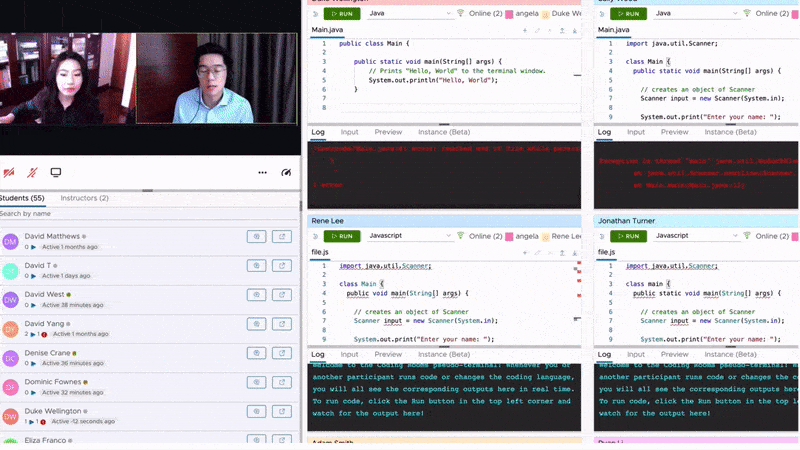Viewport: 800px width, 450px height.
Task: Click the add file plus icon in Hello World Main.java panel
Action: pyautogui.click(x=524, y=31)
